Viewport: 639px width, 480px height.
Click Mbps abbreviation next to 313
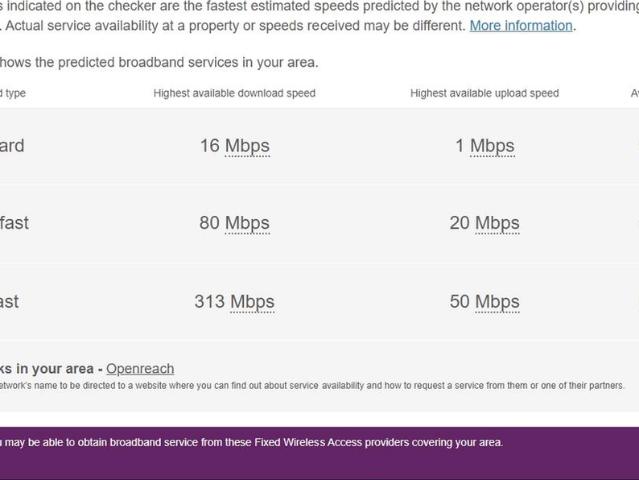click(252, 301)
